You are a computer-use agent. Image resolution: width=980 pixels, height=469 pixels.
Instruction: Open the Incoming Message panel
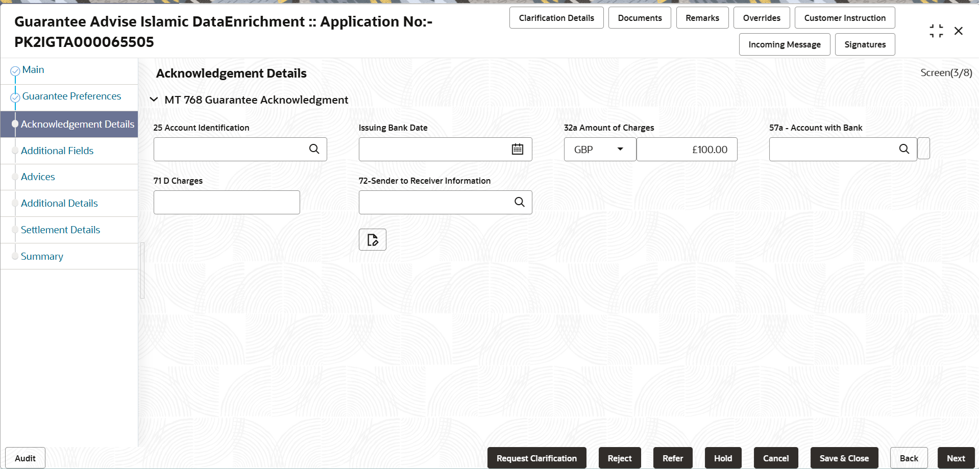(x=785, y=44)
